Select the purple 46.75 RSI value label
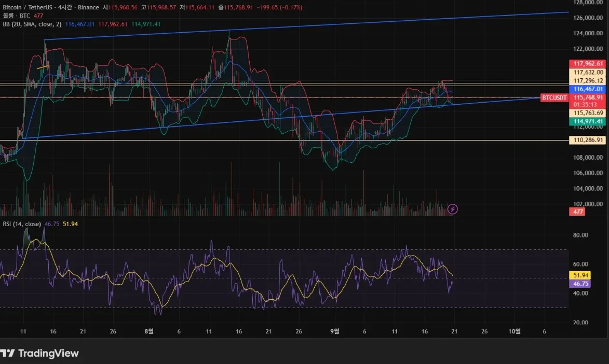Viewport: 609px width, 364px height. coord(580,284)
